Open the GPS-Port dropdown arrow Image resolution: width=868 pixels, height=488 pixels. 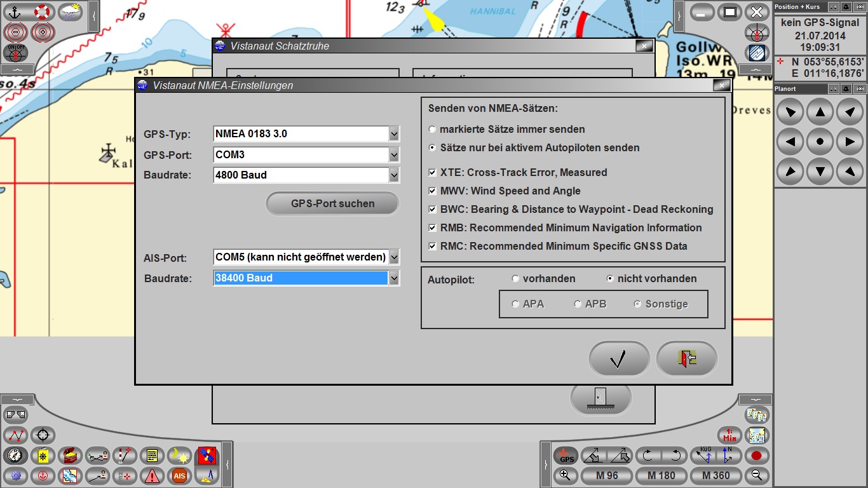[x=394, y=154]
